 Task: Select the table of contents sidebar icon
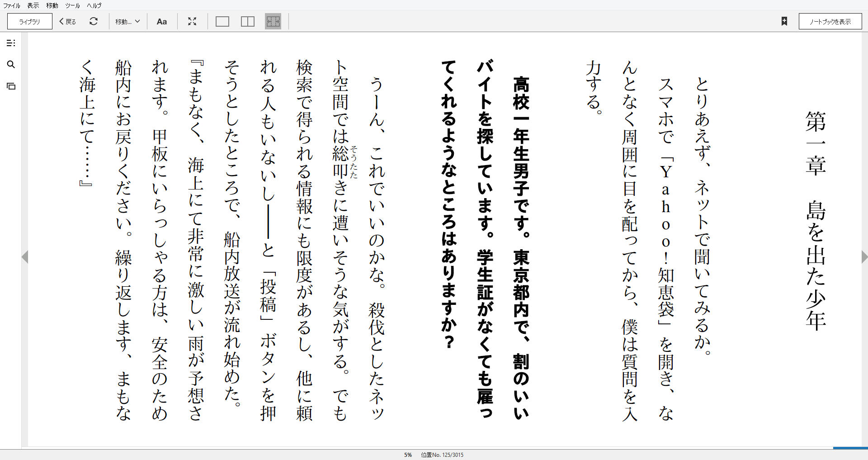click(x=11, y=43)
